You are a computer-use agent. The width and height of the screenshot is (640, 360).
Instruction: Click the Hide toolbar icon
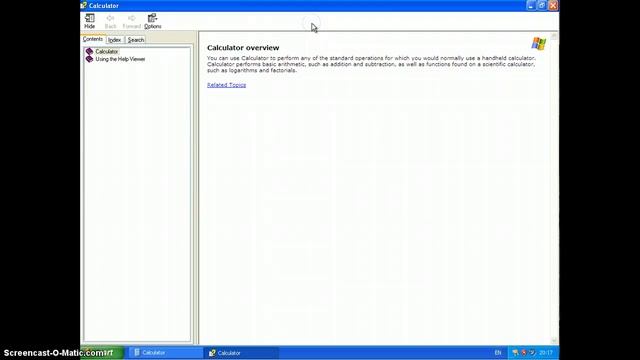89,21
